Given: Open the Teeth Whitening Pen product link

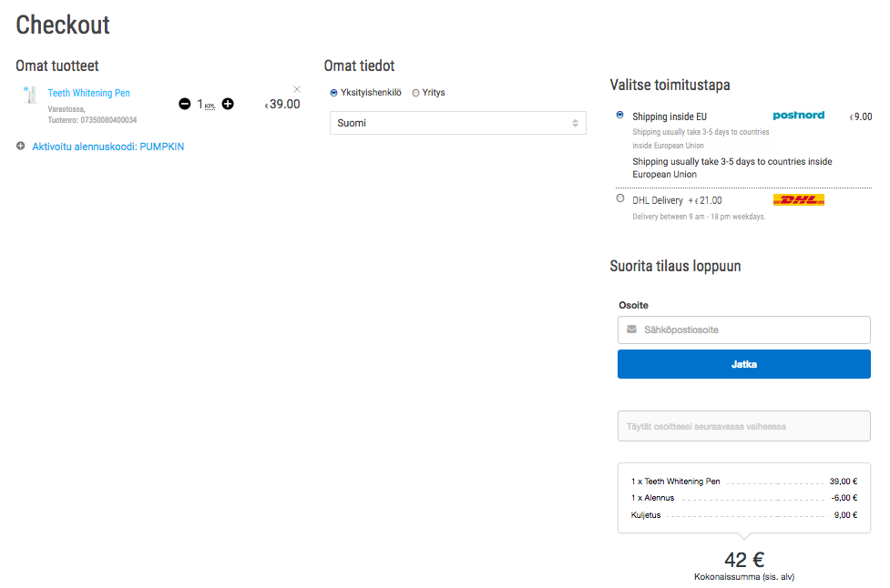Looking at the screenshot, I should point(89,93).
